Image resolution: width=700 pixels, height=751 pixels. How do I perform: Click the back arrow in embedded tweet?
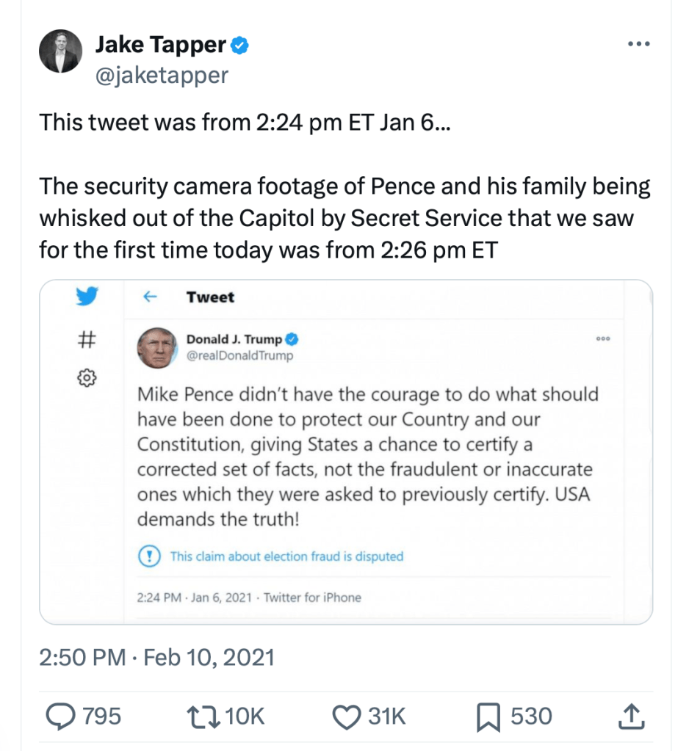coord(151,297)
